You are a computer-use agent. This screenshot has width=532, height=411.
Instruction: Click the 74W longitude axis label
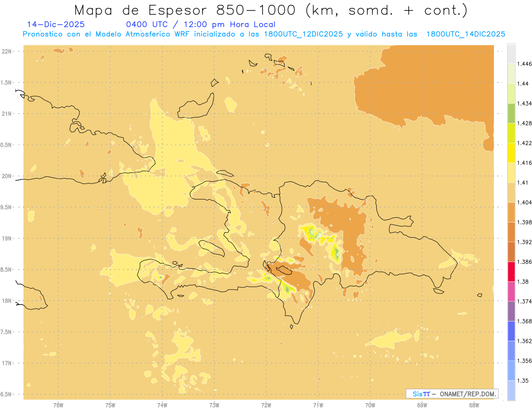coord(162,405)
